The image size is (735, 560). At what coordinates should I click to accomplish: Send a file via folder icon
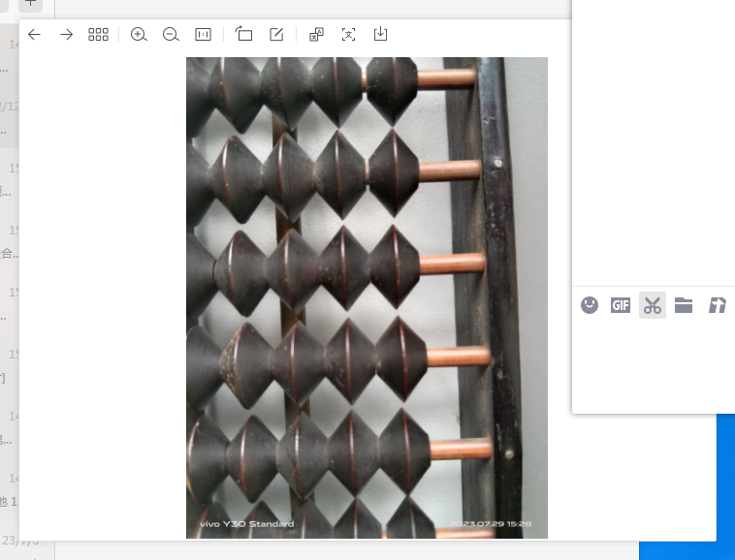pyautogui.click(x=684, y=305)
